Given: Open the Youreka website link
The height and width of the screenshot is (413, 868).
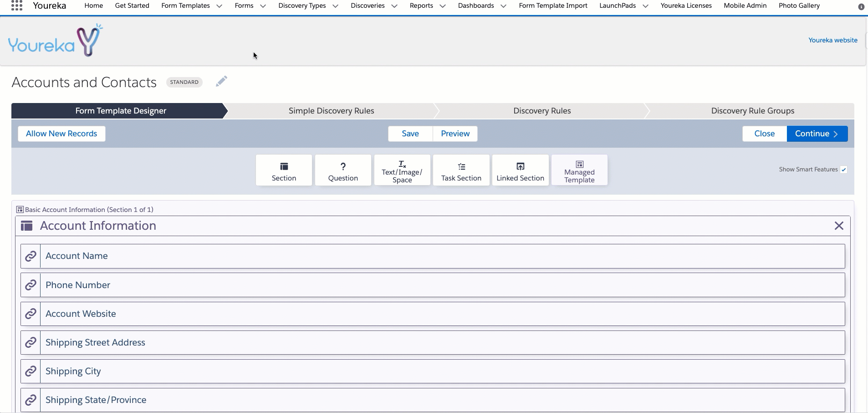Looking at the screenshot, I should [x=833, y=40].
